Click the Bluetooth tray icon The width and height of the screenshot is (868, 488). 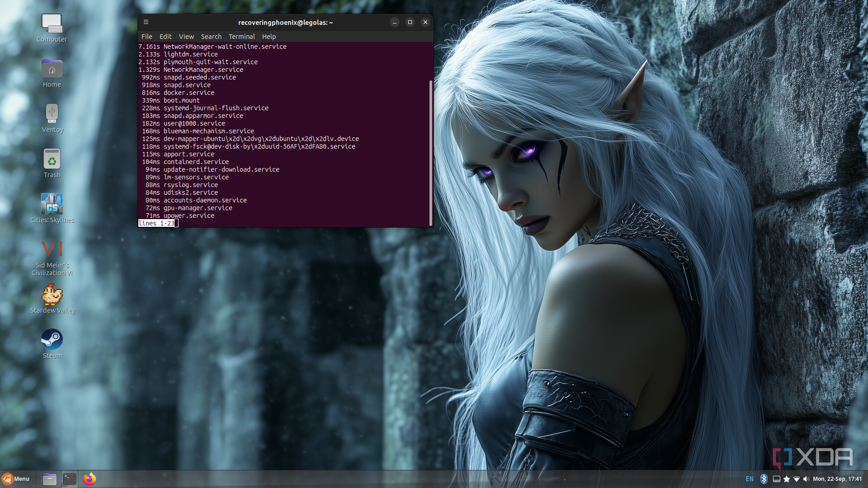pyautogui.click(x=764, y=479)
